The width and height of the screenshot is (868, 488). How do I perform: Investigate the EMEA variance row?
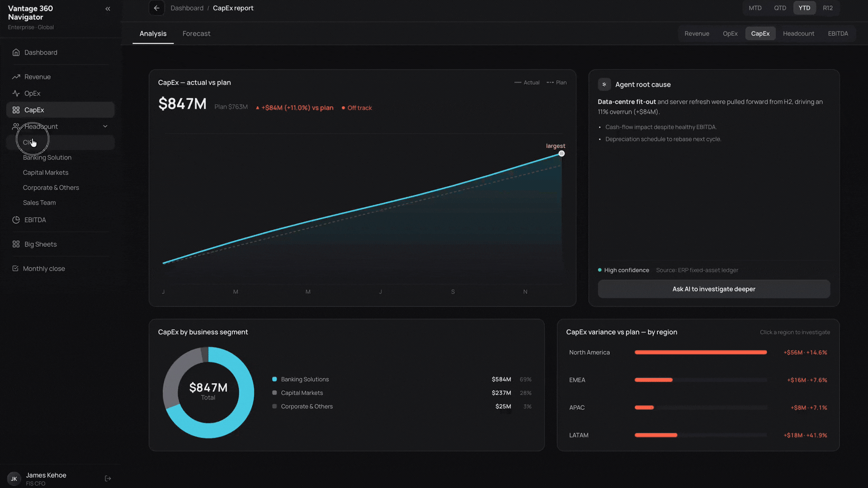coord(698,380)
